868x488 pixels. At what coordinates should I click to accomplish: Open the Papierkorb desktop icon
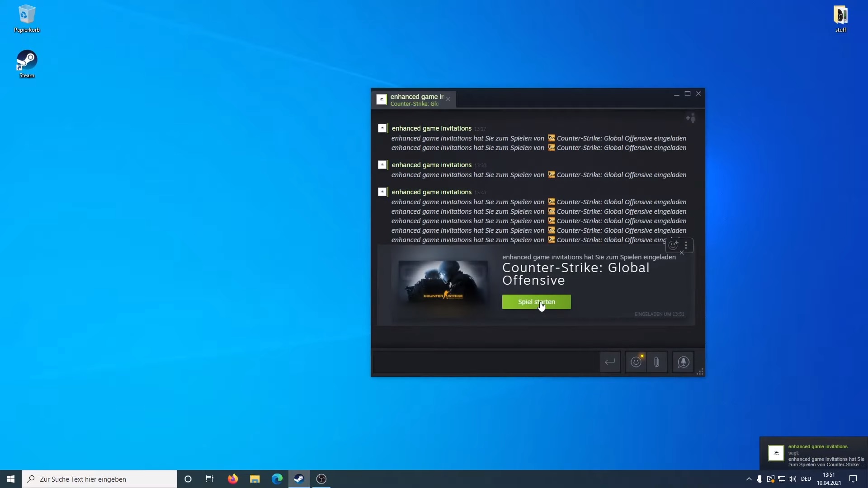pyautogui.click(x=27, y=19)
